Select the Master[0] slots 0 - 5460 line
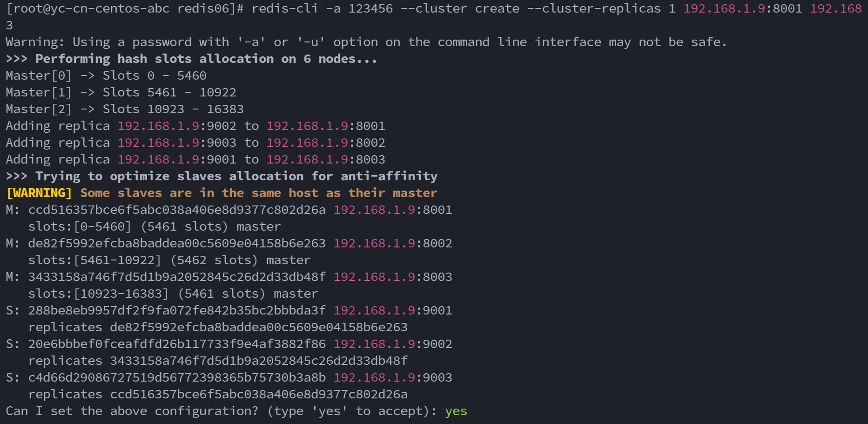The width and height of the screenshot is (868, 424). [106, 76]
